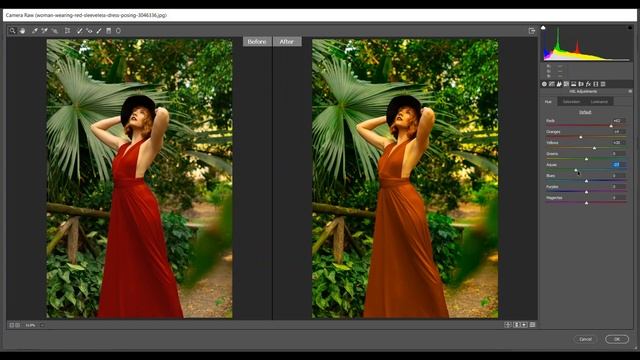Click the Purples value field
The image size is (640, 360).
pyautogui.click(x=618, y=187)
